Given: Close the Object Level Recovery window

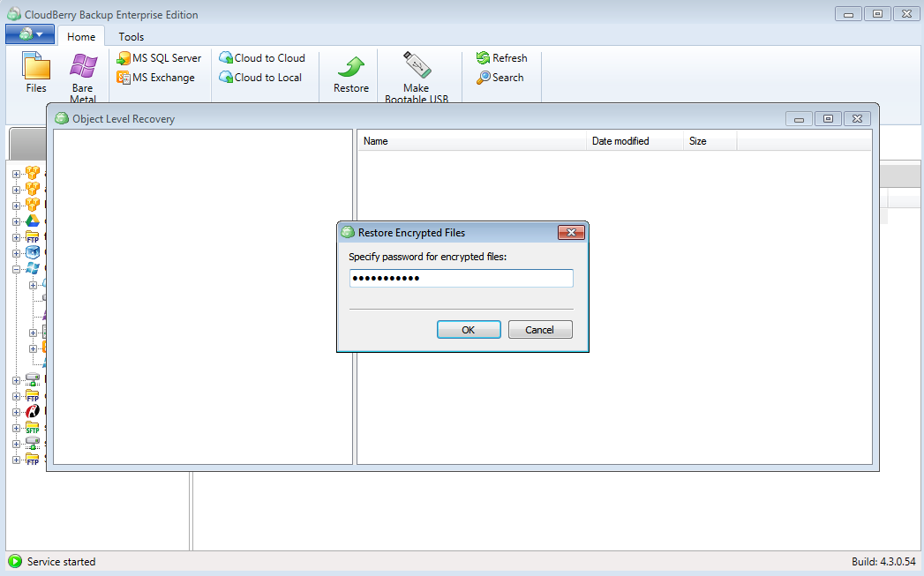Looking at the screenshot, I should pyautogui.click(x=858, y=119).
